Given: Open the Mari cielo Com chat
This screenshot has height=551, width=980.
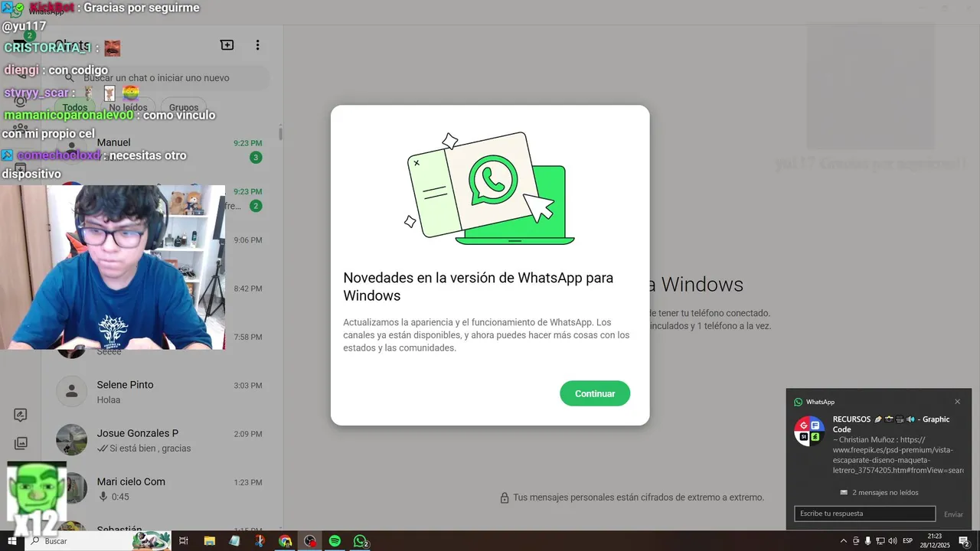Looking at the screenshot, I should (162, 488).
